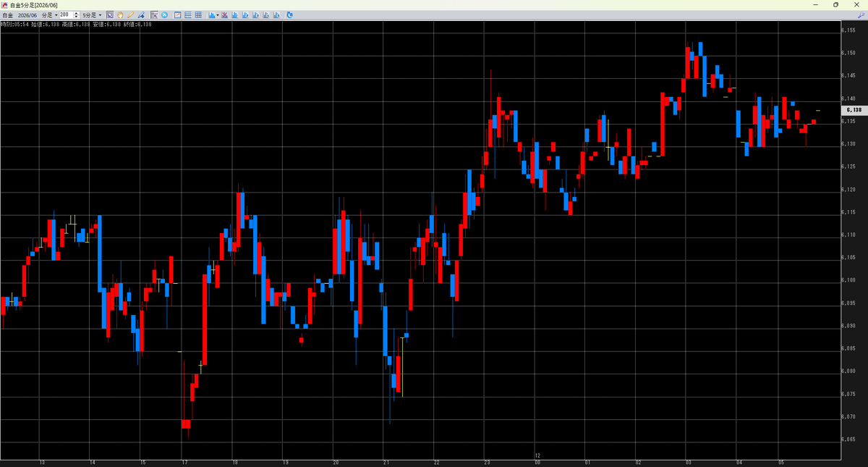This screenshot has height=467, width=868.
Task: Click the 6,070 price axis label
Action: tap(849, 417)
